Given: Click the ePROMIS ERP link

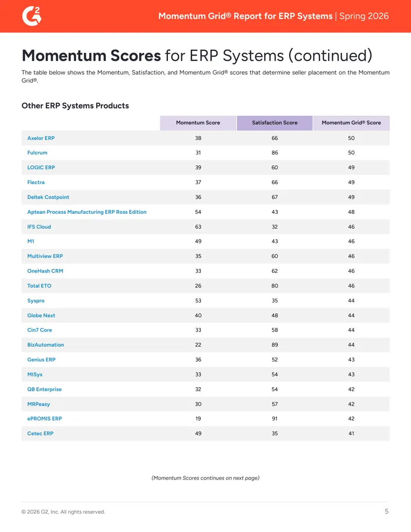Looking at the screenshot, I should coord(44,419).
